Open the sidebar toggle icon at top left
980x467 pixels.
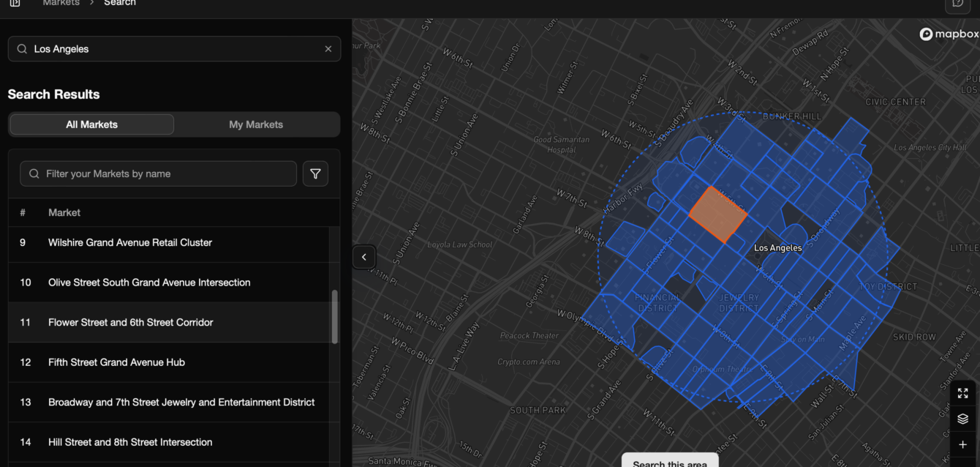(x=15, y=3)
